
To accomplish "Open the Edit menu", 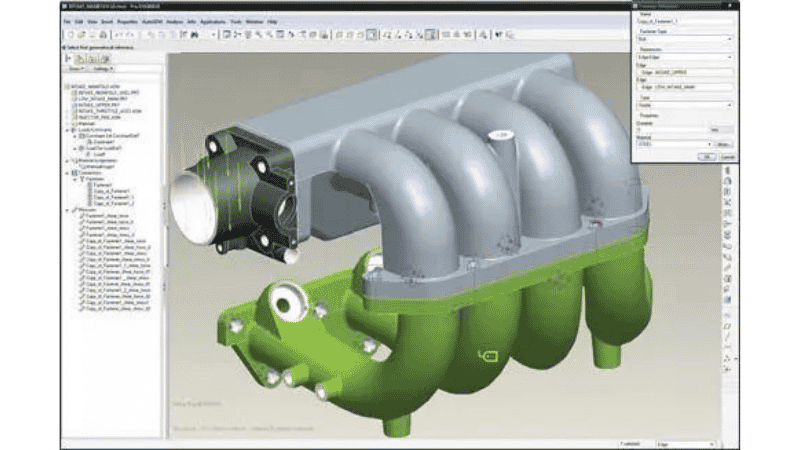I will pyautogui.click(x=79, y=22).
